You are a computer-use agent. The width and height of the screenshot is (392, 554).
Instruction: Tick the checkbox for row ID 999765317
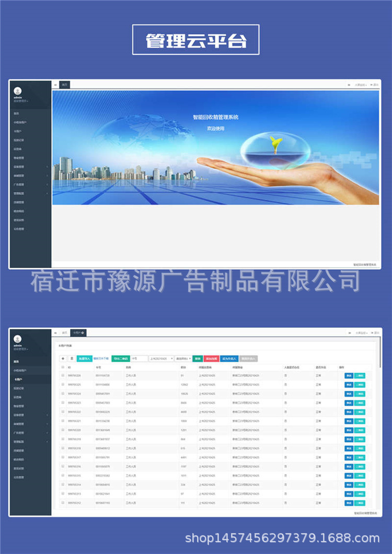(63, 457)
